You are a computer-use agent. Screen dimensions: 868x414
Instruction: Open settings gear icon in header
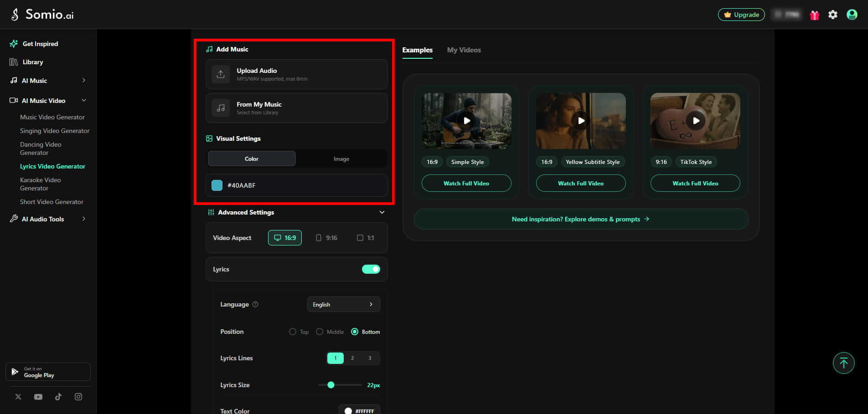833,15
